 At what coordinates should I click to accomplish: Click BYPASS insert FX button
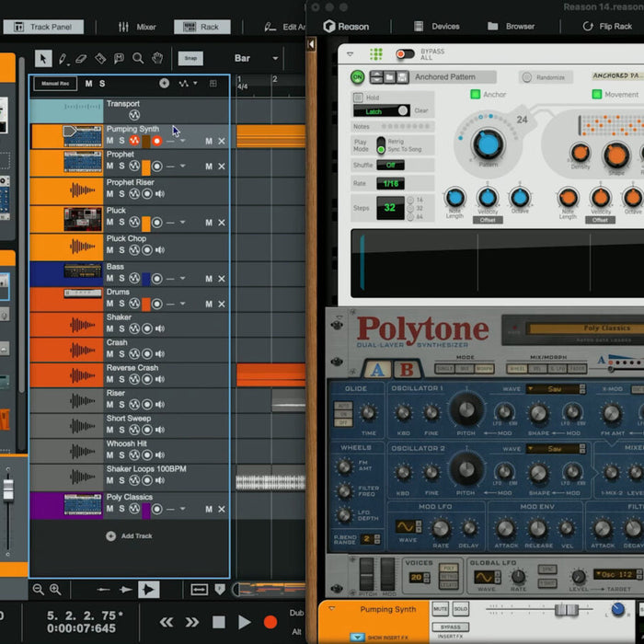coord(451,627)
